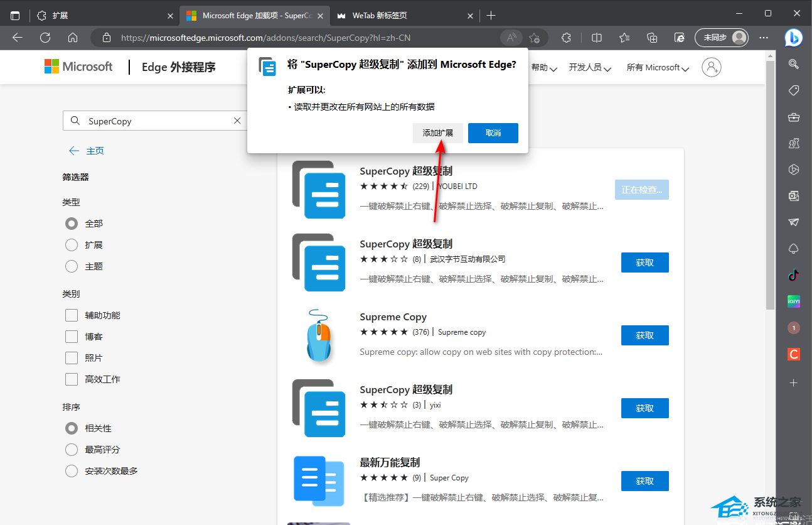Click the page vertical scrollbar thumb
The width and height of the screenshot is (812, 525).
coord(770,185)
